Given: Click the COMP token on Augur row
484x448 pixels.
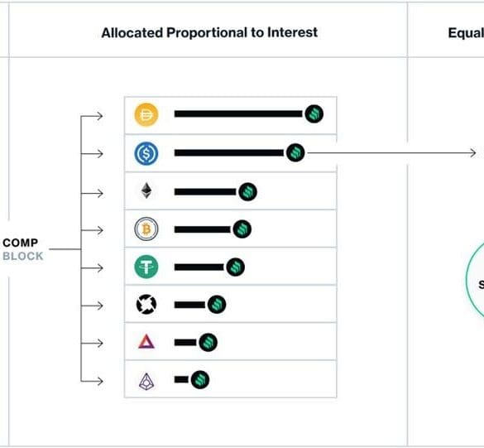Looking at the screenshot, I should [200, 380].
